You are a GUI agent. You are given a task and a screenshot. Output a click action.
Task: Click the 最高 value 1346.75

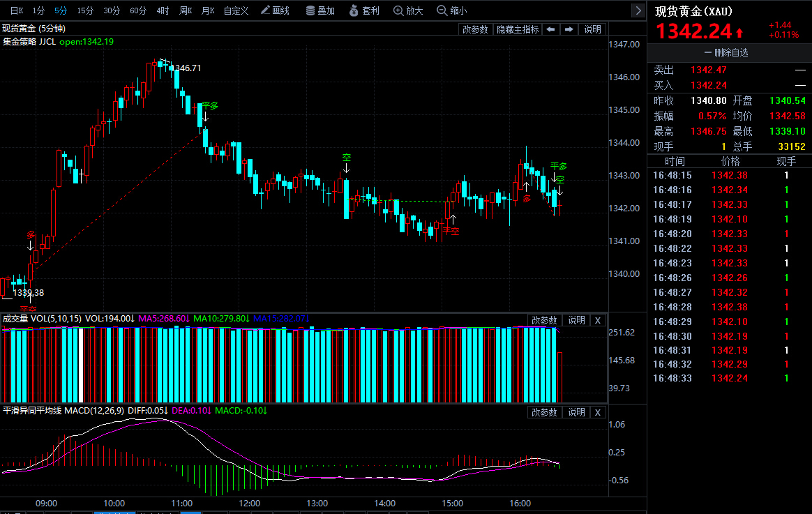coord(709,132)
